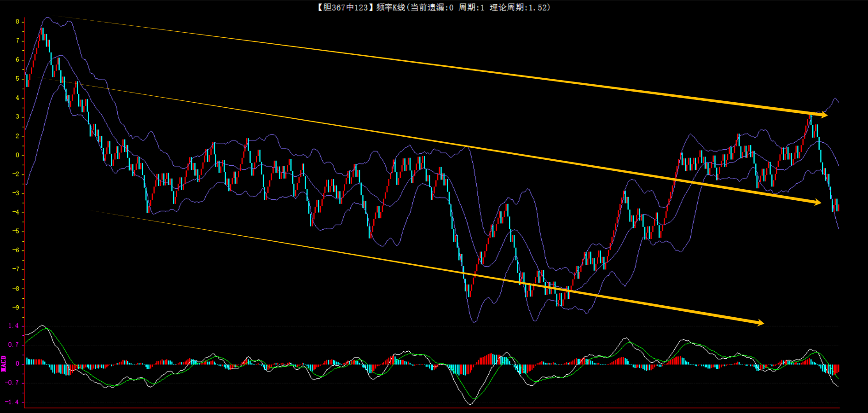Select the 0.7 label on the MACD axis
Image resolution: width=868 pixels, height=413 pixels.
point(13,344)
